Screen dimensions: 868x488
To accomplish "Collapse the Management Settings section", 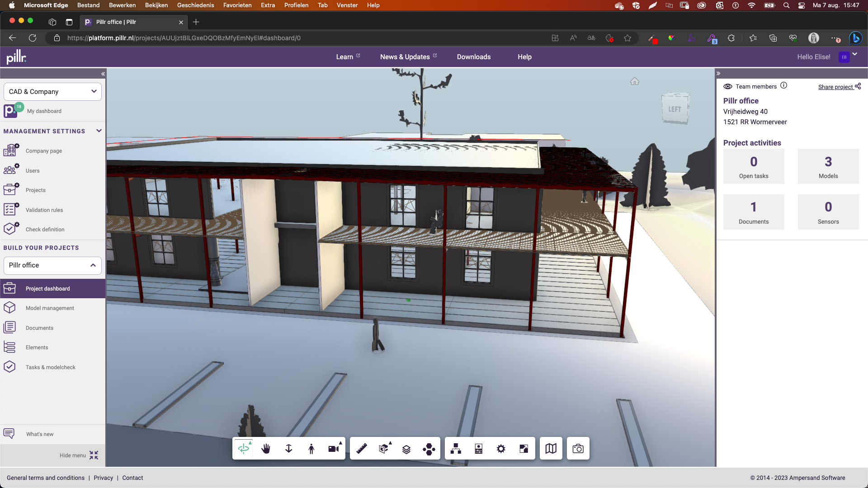I will [99, 131].
